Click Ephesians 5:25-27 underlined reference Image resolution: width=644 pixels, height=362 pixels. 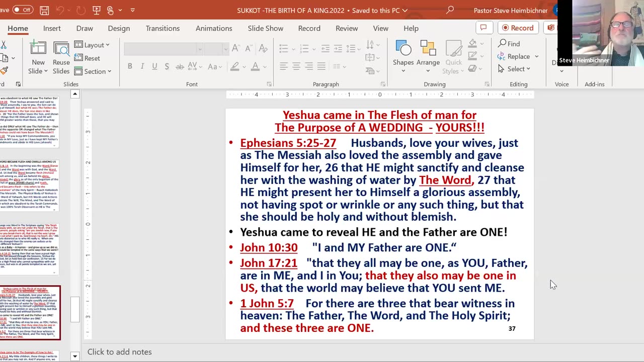tap(288, 143)
